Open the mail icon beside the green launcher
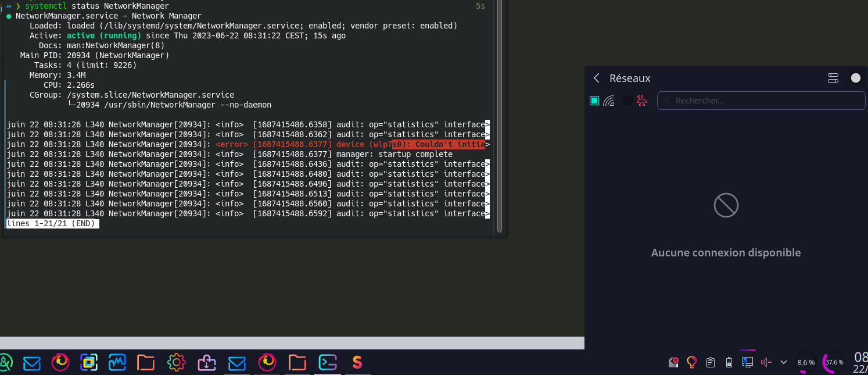The height and width of the screenshot is (375, 868). coord(32,363)
